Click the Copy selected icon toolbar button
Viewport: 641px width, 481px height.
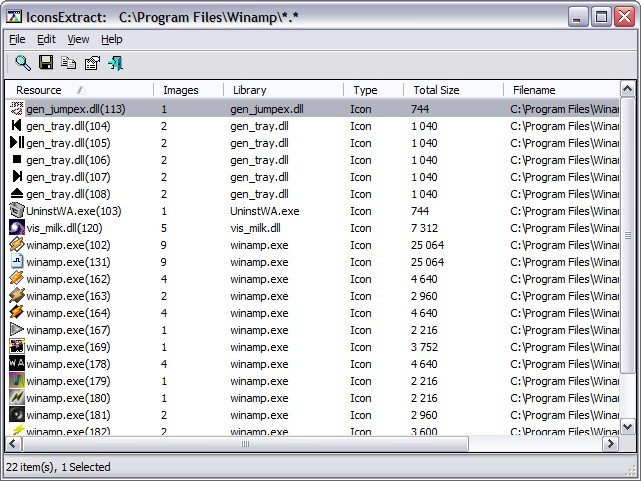pos(68,63)
